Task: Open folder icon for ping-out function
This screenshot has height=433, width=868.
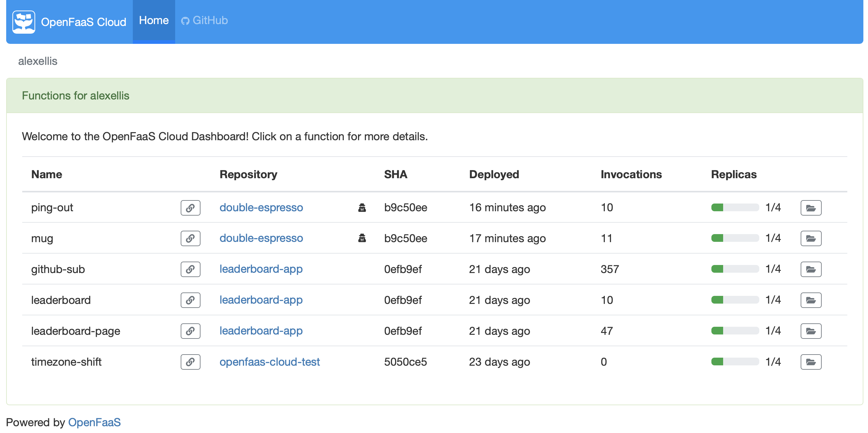Action: tap(810, 208)
